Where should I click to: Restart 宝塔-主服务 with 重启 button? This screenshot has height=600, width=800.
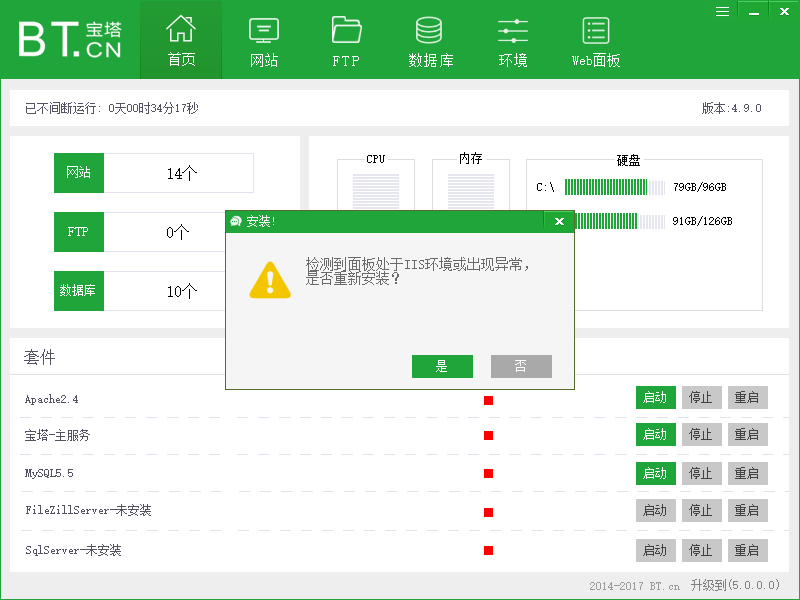click(747, 434)
